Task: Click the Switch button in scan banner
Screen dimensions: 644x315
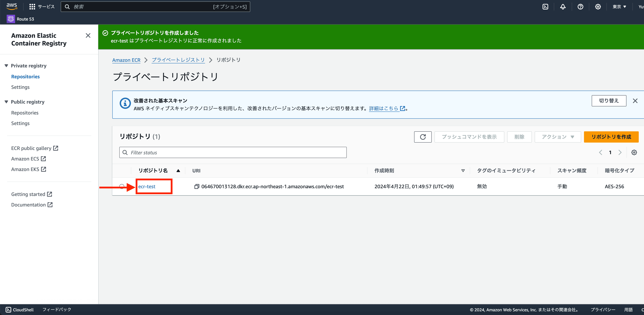Action: coord(609,101)
